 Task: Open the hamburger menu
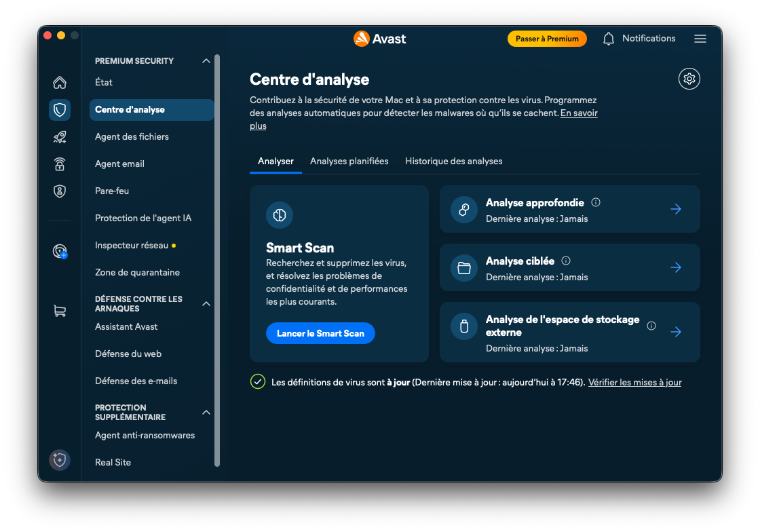click(x=700, y=39)
